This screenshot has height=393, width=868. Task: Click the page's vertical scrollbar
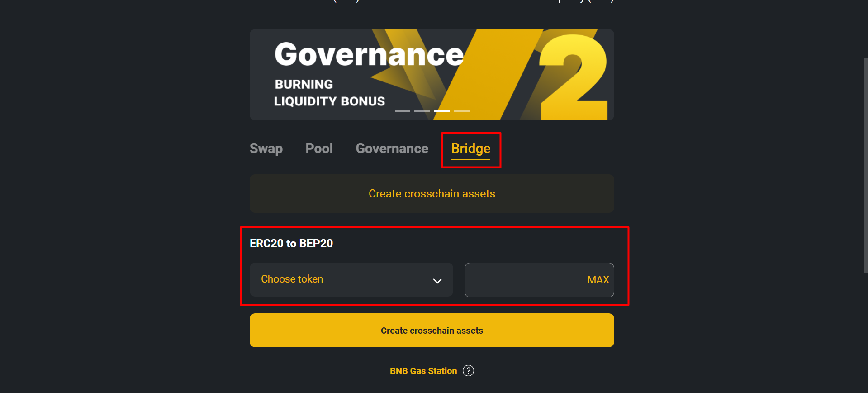(x=866, y=166)
